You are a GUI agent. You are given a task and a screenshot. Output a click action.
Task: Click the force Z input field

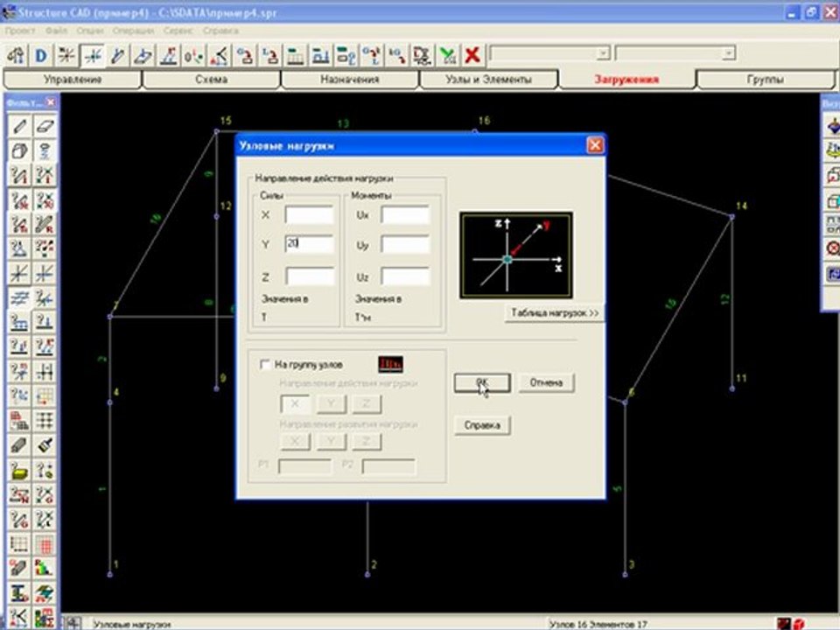pyautogui.click(x=309, y=276)
